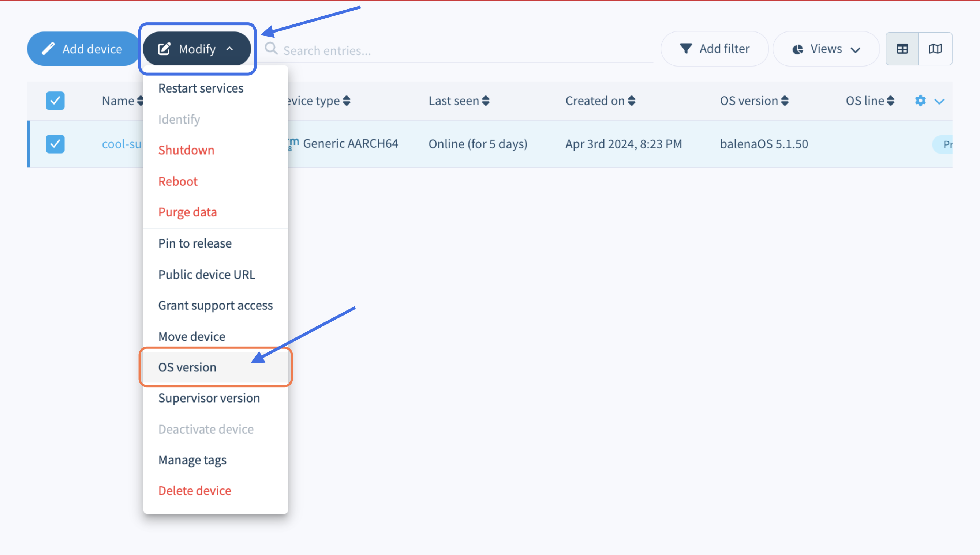
Task: Click the search magnifier icon
Action: [x=271, y=49]
